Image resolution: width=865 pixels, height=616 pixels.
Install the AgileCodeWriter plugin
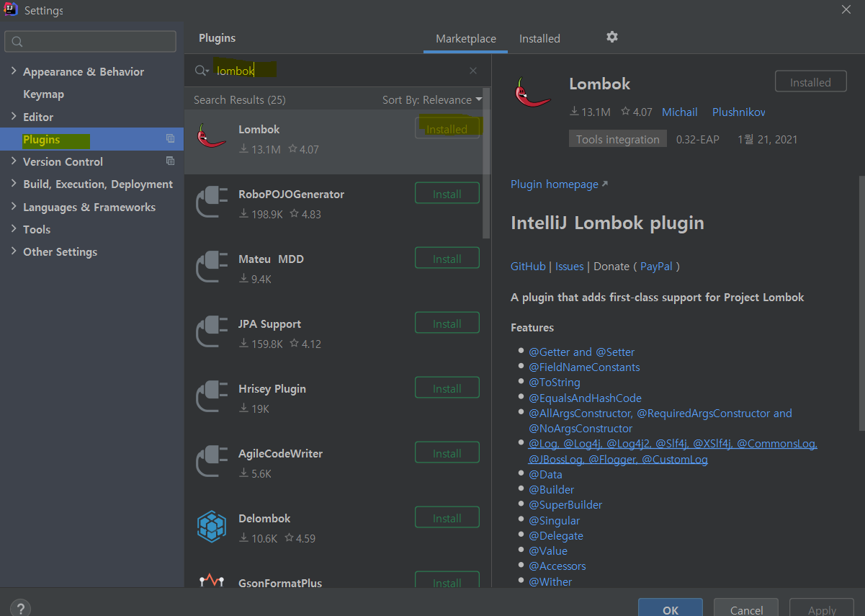tap(447, 453)
